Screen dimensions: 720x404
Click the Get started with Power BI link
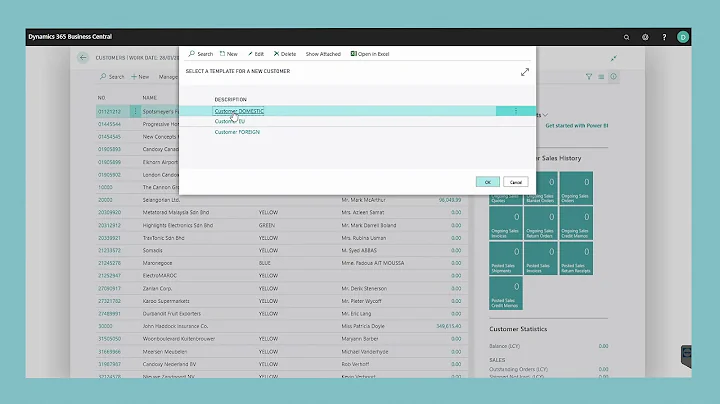point(577,125)
